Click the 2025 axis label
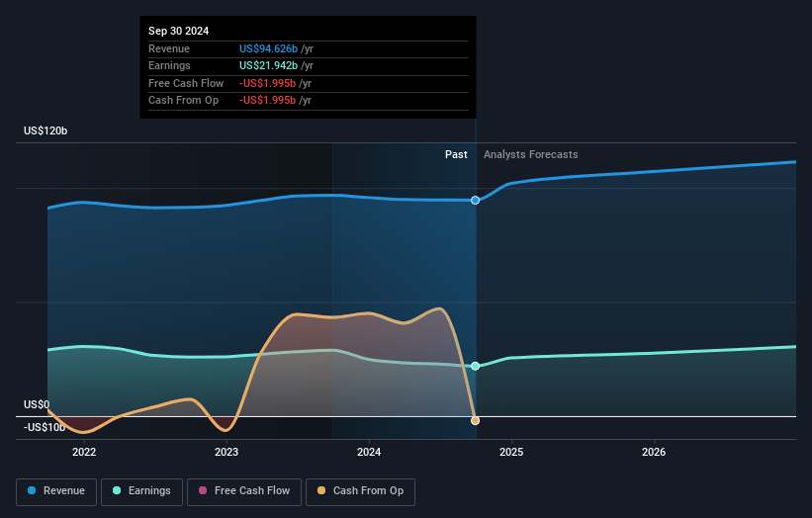 [x=511, y=452]
